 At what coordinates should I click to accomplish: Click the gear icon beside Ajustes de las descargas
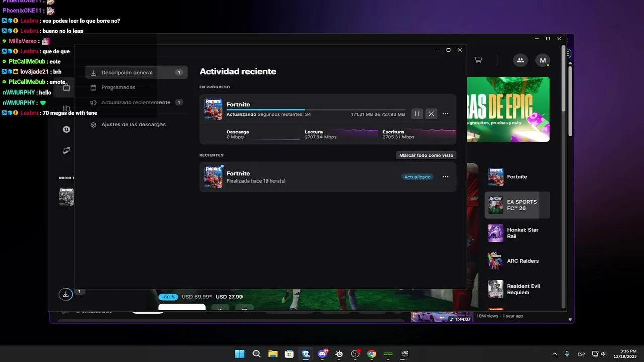point(93,124)
